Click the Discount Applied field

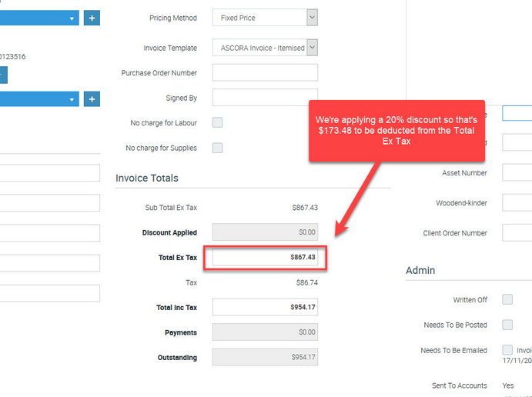(x=265, y=232)
